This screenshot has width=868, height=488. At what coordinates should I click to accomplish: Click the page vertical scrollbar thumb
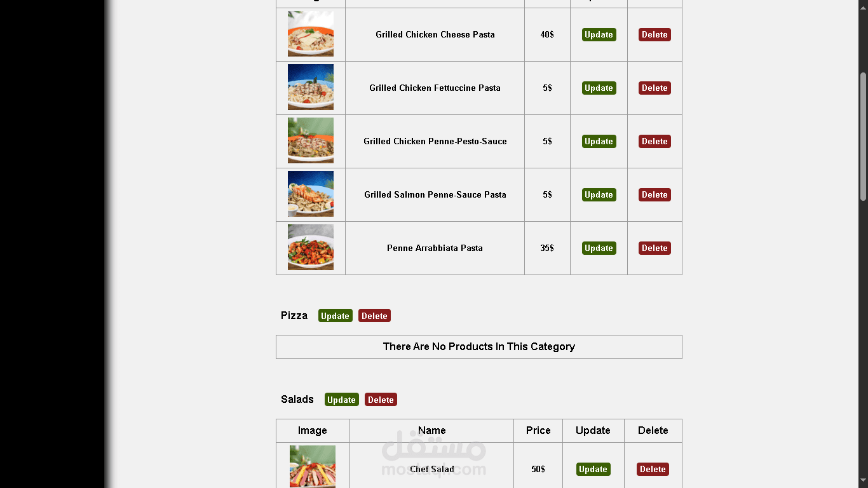863,137
